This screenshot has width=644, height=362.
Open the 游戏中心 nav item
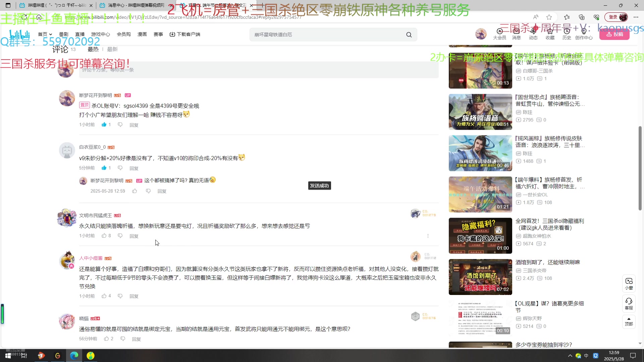pos(101,34)
